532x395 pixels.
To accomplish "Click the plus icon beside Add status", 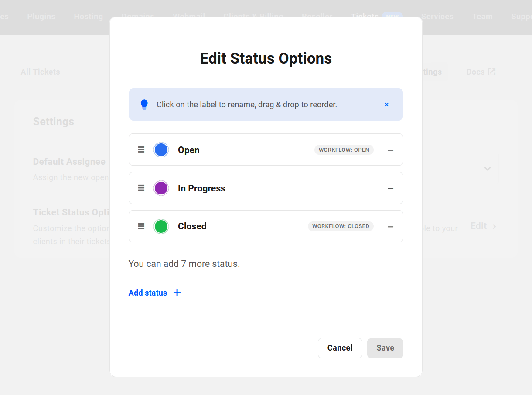I will click(177, 293).
